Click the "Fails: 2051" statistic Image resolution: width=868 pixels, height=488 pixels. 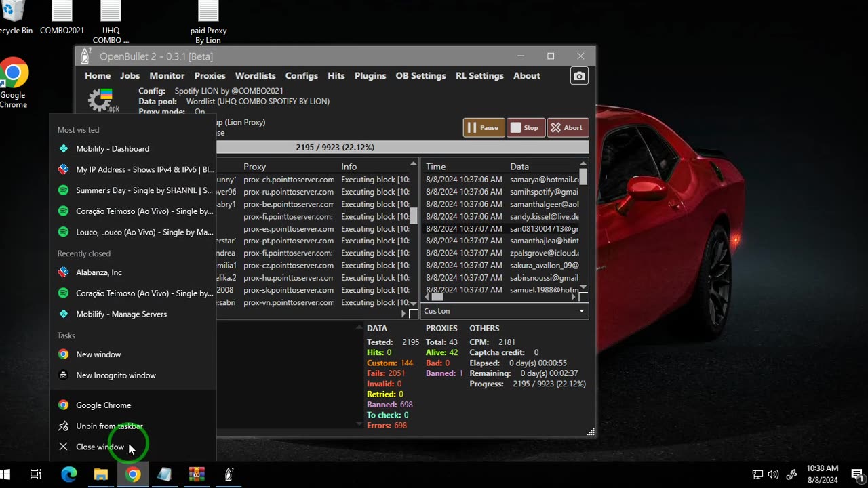click(x=386, y=373)
